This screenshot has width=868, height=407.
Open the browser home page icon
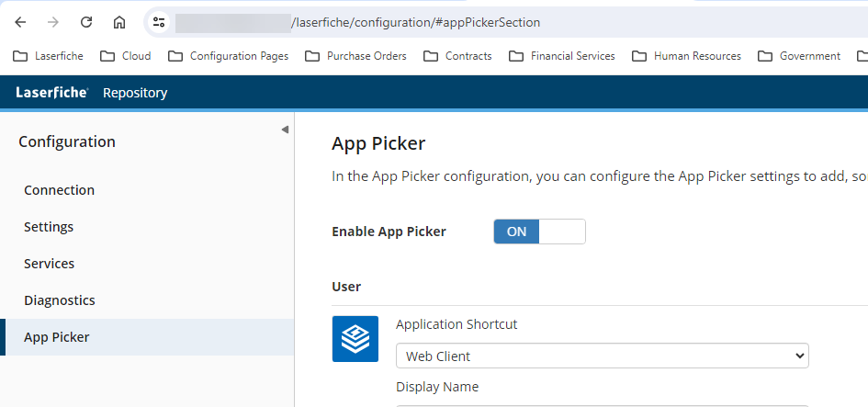[x=119, y=22]
